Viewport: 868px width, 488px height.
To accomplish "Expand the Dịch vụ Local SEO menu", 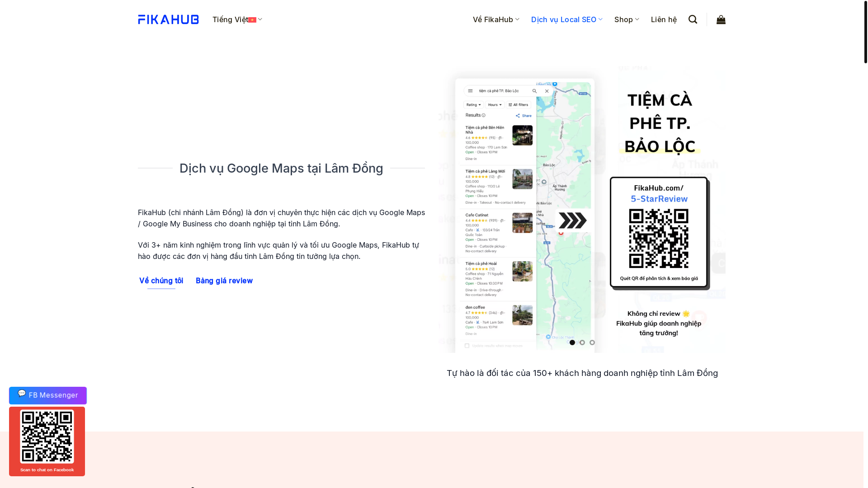I will (x=566, y=19).
